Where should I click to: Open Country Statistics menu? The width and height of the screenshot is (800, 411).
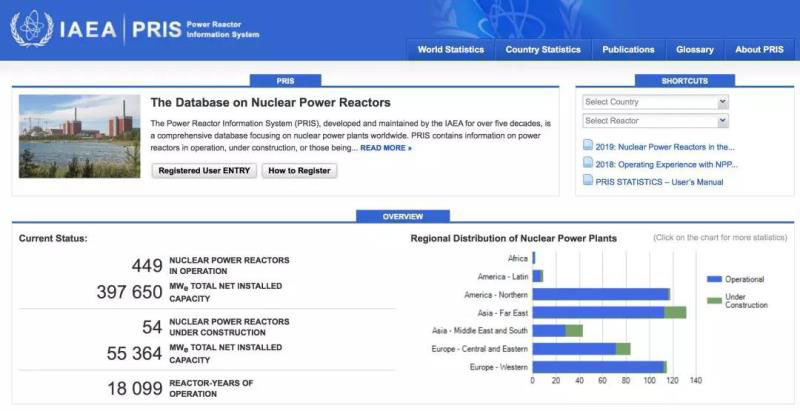coord(543,49)
